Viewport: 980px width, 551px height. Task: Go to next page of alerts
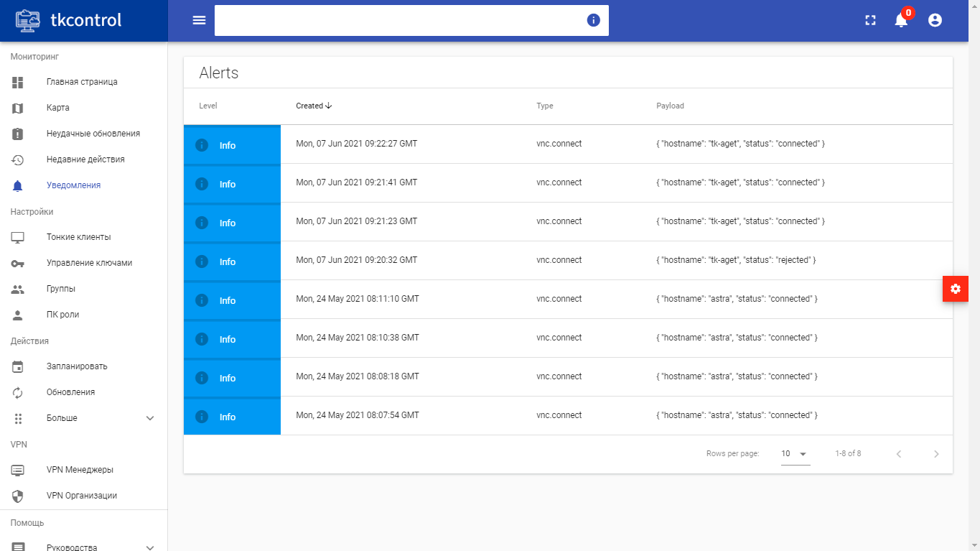935,454
